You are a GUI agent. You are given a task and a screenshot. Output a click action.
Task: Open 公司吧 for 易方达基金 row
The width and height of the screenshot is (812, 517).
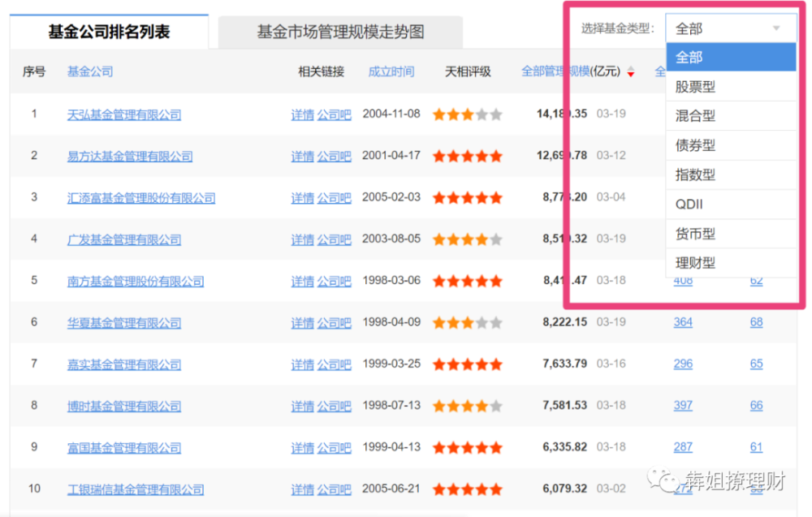click(x=334, y=156)
